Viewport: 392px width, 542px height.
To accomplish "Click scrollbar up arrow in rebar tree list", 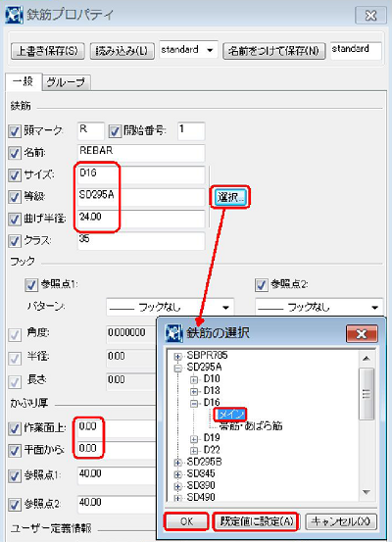I will pyautogui.click(x=367, y=359).
